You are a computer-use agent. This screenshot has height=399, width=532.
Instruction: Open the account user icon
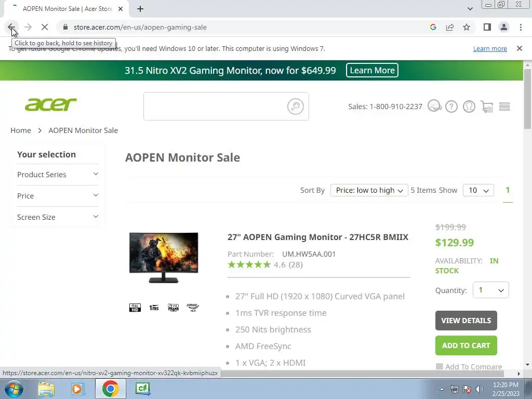pos(469,107)
